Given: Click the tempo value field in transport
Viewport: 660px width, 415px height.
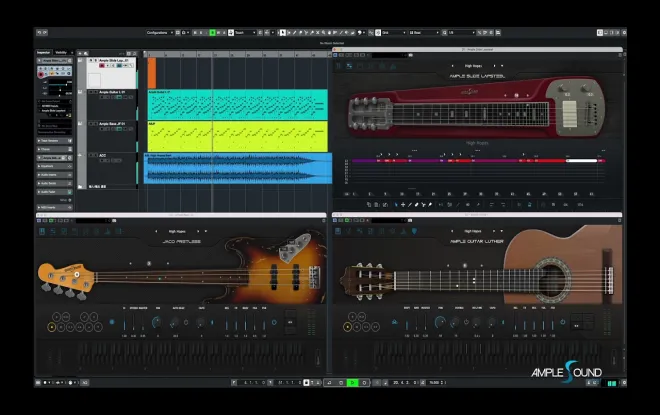Looking at the screenshot, I should (435, 383).
